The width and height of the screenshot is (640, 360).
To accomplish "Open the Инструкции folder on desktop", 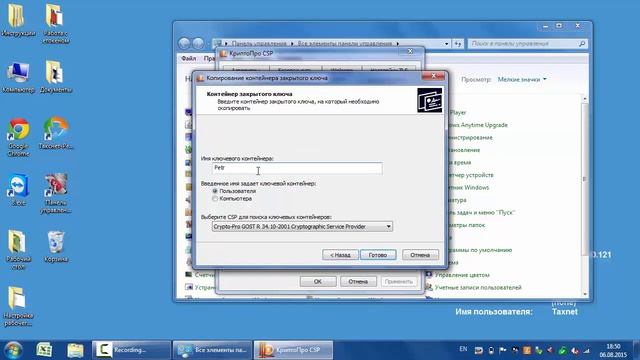I will (x=18, y=20).
